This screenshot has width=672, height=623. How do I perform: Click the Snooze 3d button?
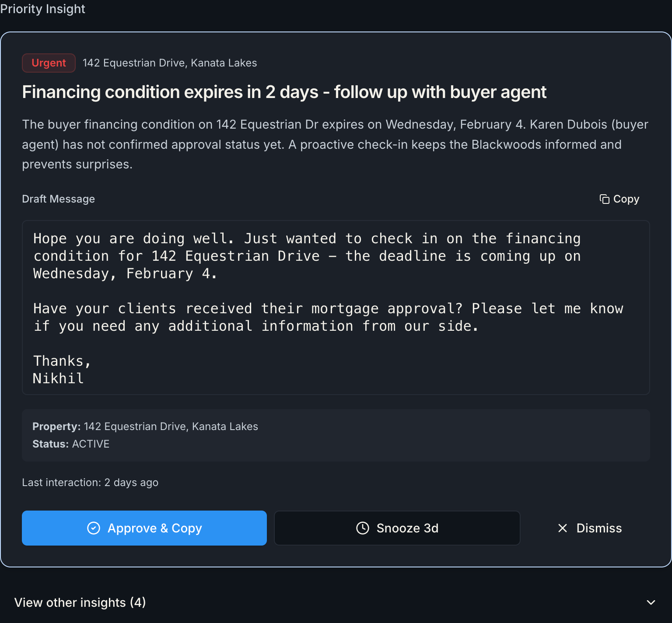coord(397,528)
